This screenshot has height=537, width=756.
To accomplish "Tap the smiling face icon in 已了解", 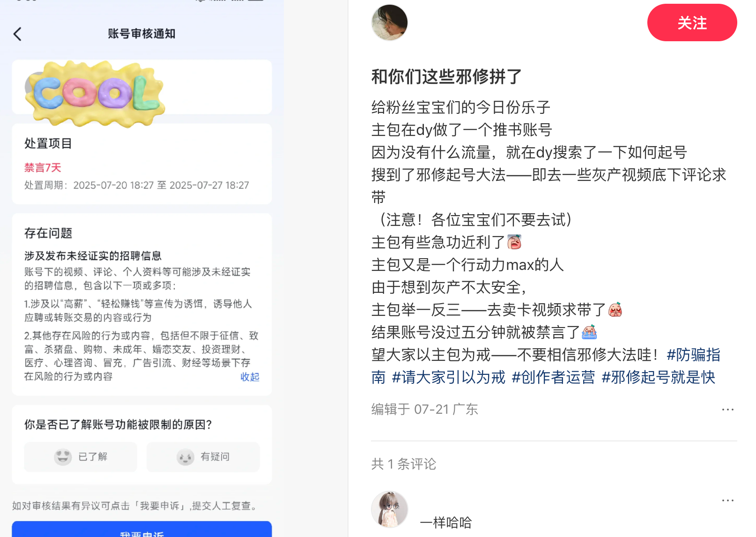I will [63, 456].
